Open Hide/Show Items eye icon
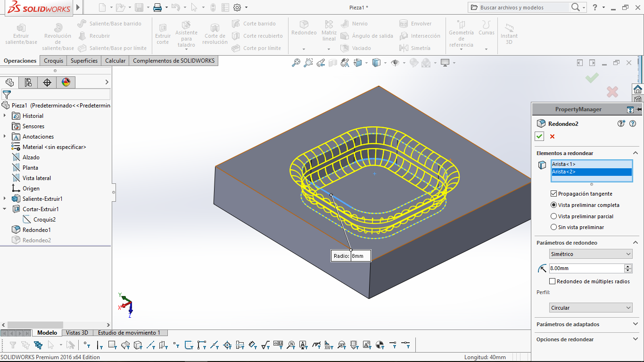Screen dimensions: 644x362 pyautogui.click(x=395, y=62)
